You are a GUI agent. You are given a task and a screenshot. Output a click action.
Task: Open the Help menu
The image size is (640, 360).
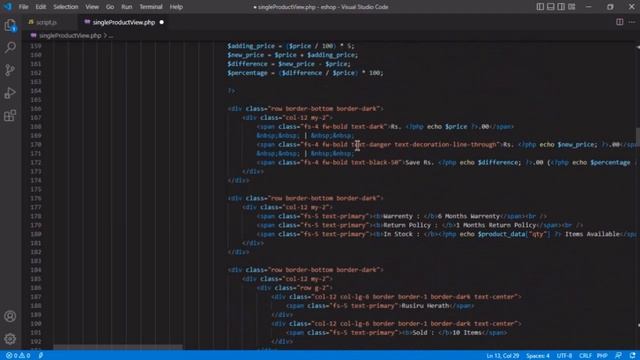pos(176,7)
